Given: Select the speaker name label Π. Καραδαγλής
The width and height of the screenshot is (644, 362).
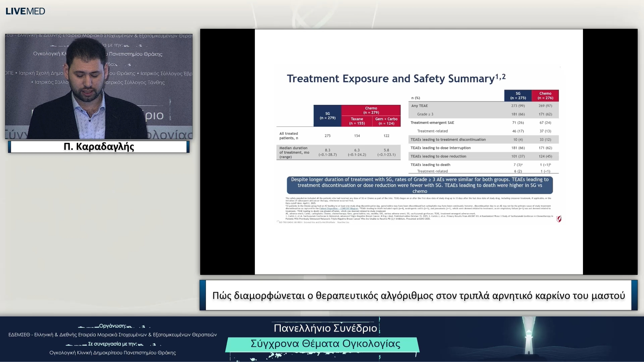Looking at the screenshot, I should 99,147.
